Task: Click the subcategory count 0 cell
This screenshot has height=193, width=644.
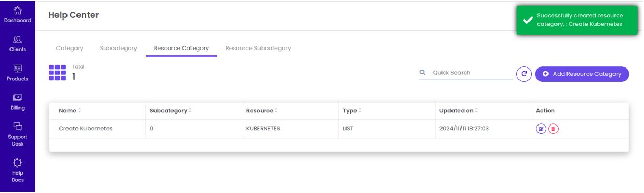Action: click(x=151, y=129)
